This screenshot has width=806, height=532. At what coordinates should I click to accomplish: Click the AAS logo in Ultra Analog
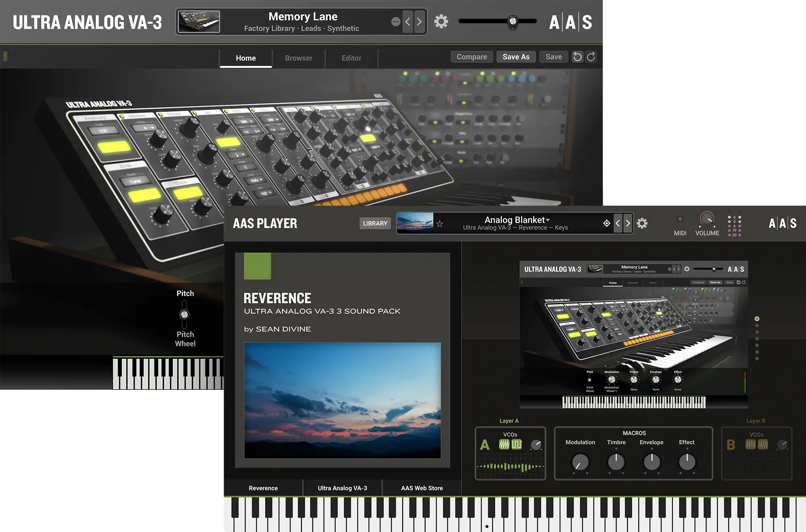(570, 22)
